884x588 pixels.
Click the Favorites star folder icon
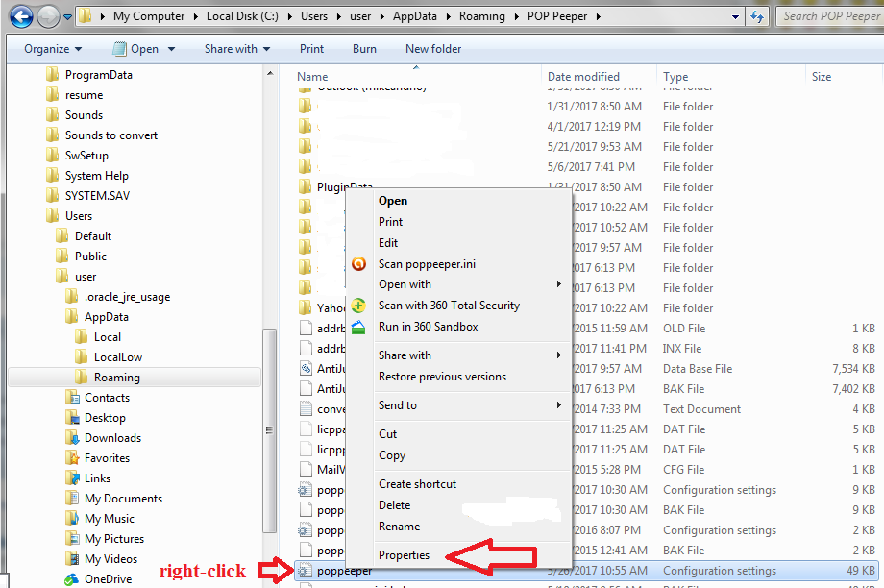click(72, 457)
